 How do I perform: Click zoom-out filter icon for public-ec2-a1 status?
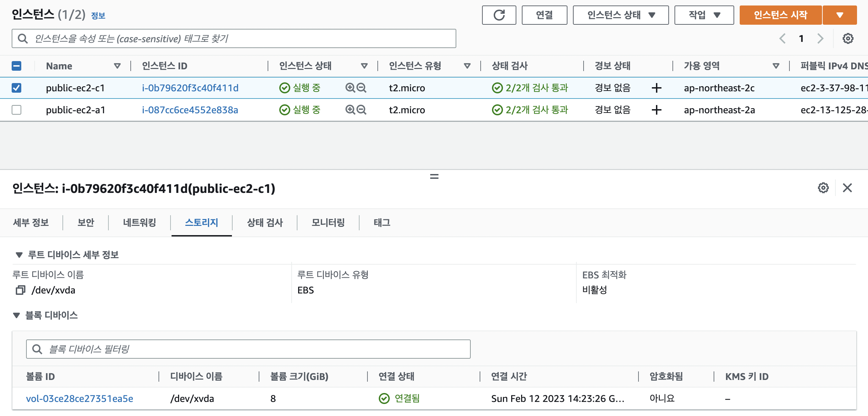(362, 110)
